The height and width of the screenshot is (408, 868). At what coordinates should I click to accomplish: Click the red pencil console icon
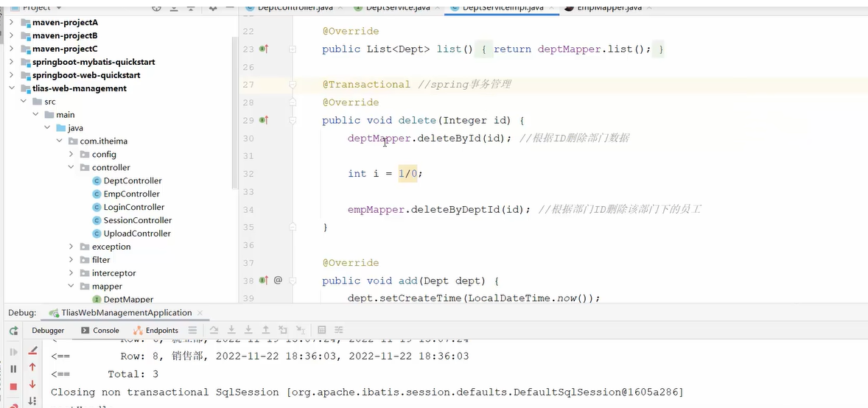point(32,351)
